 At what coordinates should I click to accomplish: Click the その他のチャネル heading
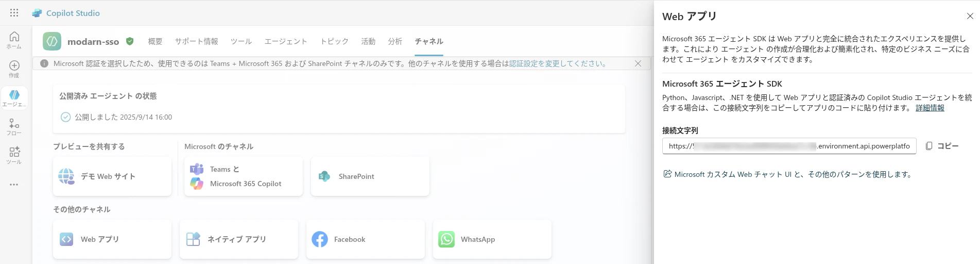coord(82,209)
